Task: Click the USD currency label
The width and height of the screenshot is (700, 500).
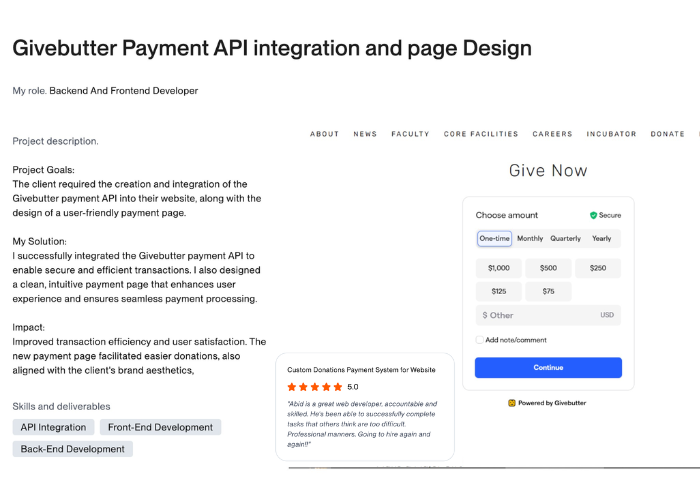Action: [x=607, y=315]
